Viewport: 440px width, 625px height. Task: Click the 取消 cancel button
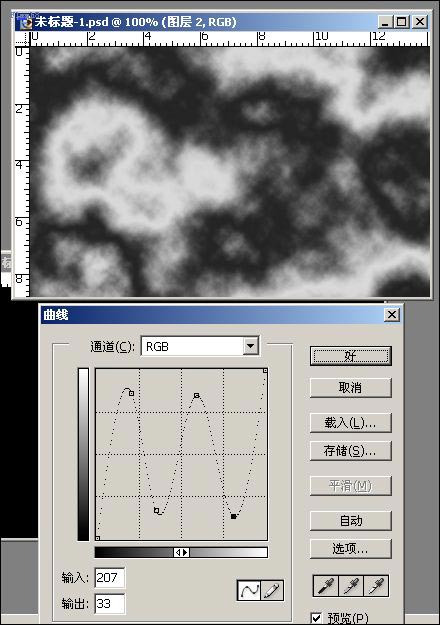pyautogui.click(x=351, y=387)
